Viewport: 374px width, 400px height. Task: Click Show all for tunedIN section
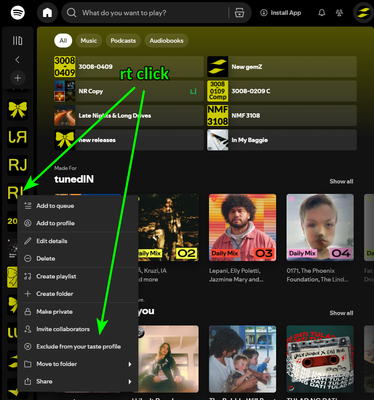[x=341, y=181]
